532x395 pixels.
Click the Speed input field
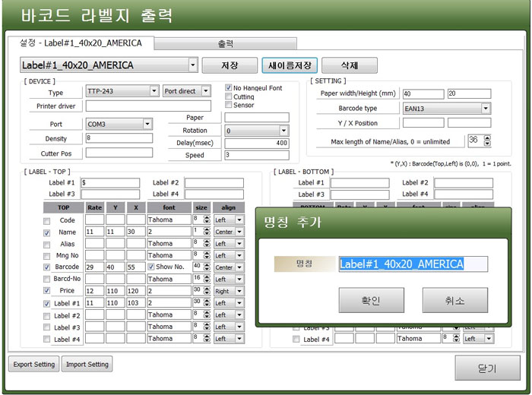click(257, 155)
